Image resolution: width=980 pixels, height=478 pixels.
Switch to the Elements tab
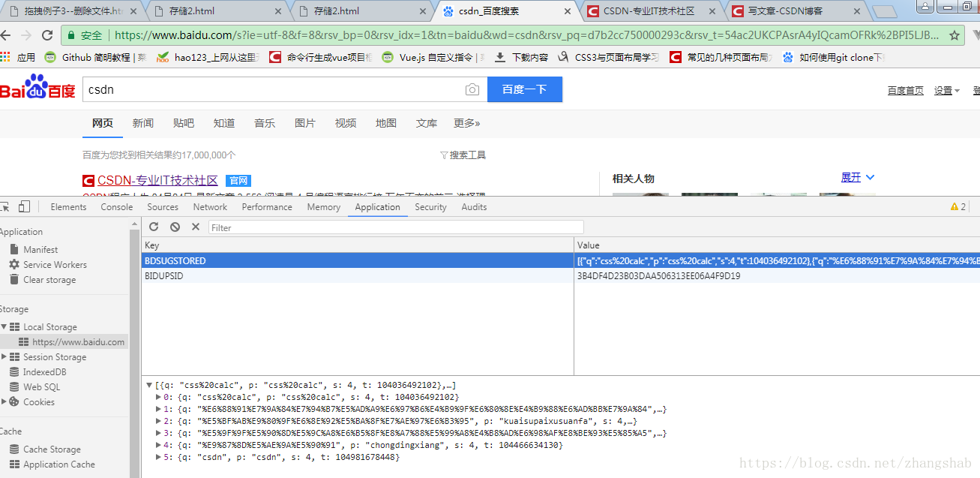tap(68, 207)
